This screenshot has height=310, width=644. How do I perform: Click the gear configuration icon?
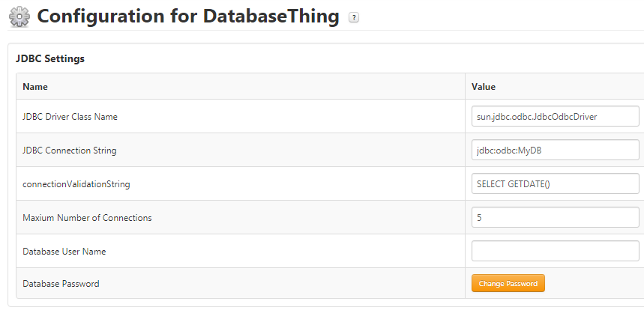19,16
